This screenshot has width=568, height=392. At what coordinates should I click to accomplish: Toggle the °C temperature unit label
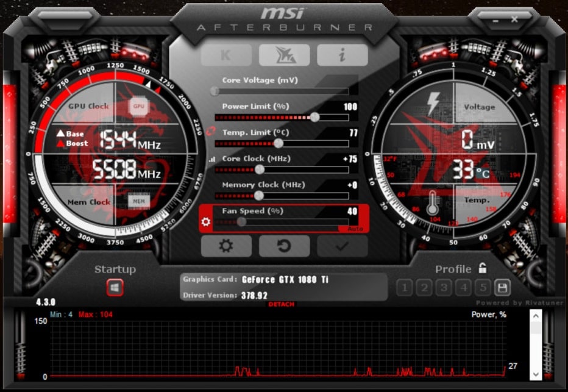coord(483,174)
